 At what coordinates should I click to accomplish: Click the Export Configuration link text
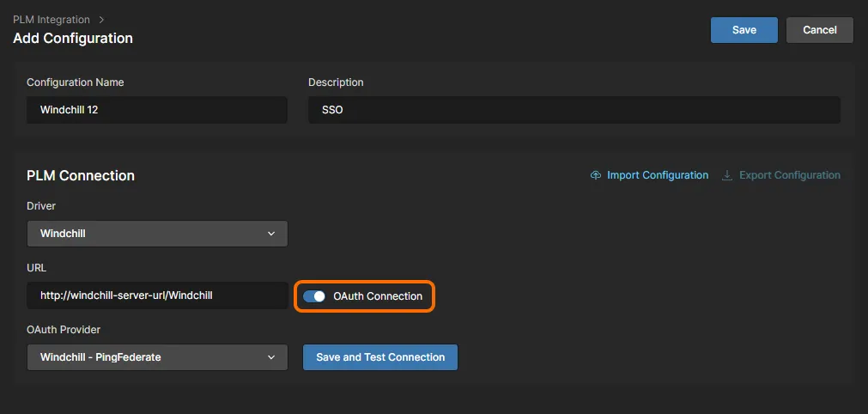point(789,175)
